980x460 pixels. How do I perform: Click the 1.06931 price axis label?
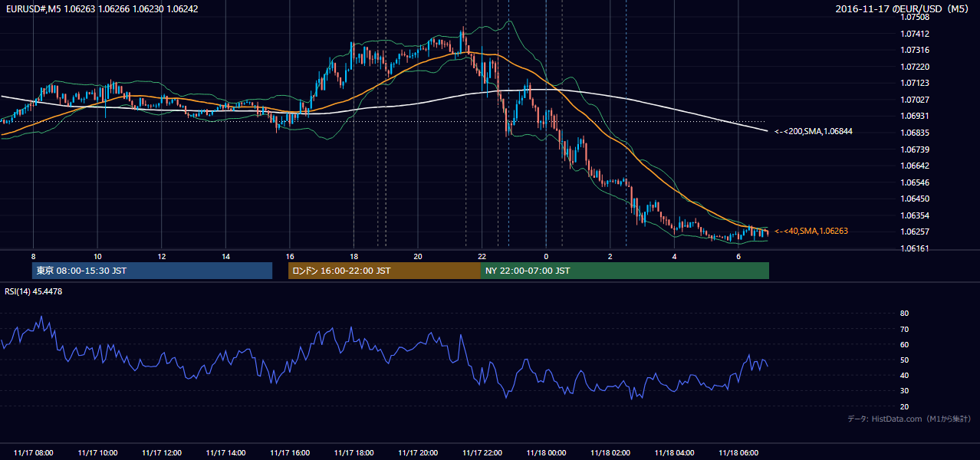click(914, 116)
